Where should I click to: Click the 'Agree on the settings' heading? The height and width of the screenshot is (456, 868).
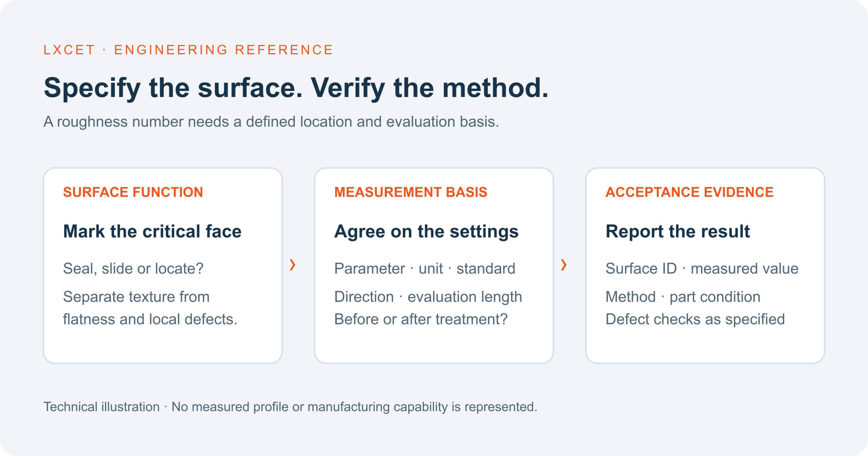(426, 232)
